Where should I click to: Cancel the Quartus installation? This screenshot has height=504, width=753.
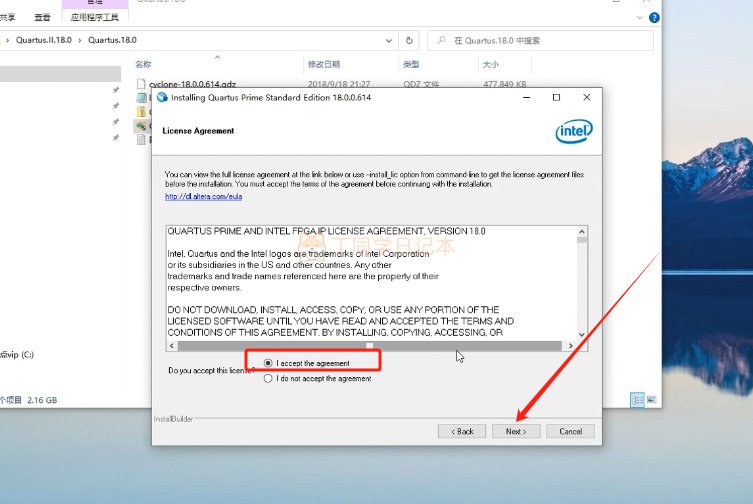[x=570, y=431]
